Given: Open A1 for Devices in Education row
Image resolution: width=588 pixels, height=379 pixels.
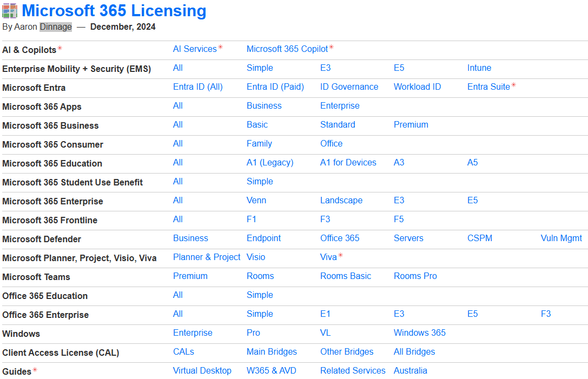Looking at the screenshot, I should [x=348, y=162].
